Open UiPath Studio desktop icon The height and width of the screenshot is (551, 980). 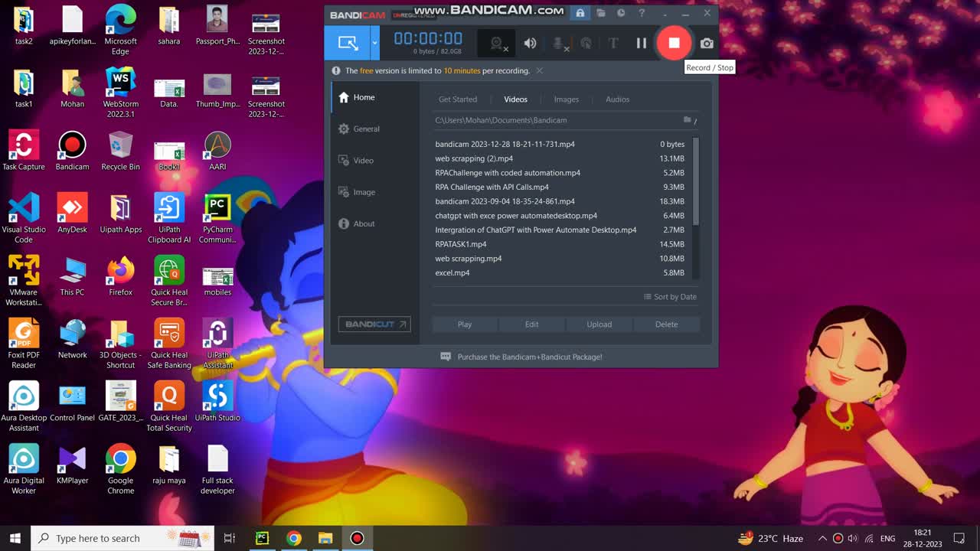[x=217, y=403]
